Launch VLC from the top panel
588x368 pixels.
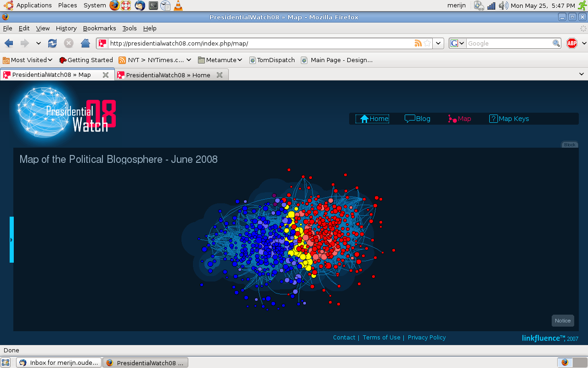[178, 6]
